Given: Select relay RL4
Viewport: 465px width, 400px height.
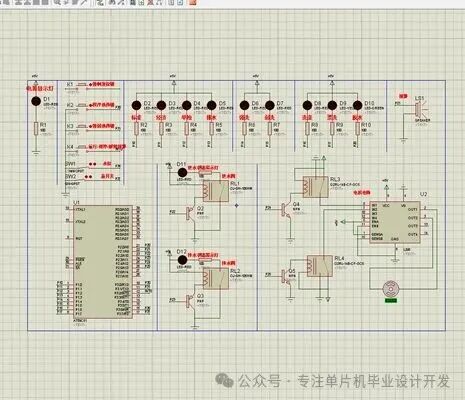Looking at the screenshot, I should (x=320, y=266).
